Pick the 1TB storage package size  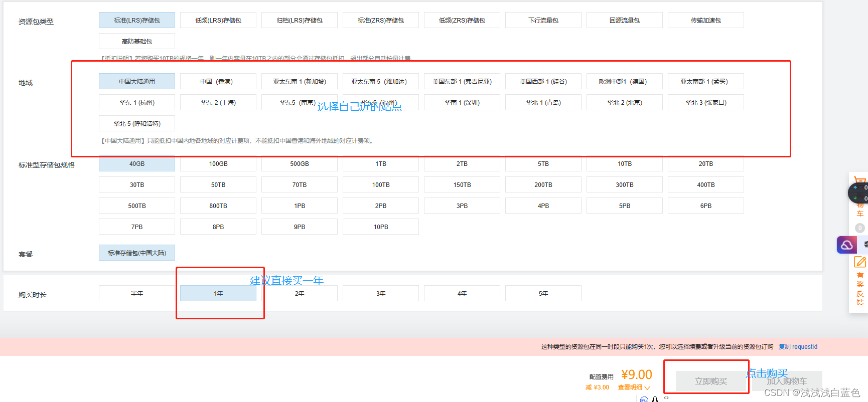(381, 164)
